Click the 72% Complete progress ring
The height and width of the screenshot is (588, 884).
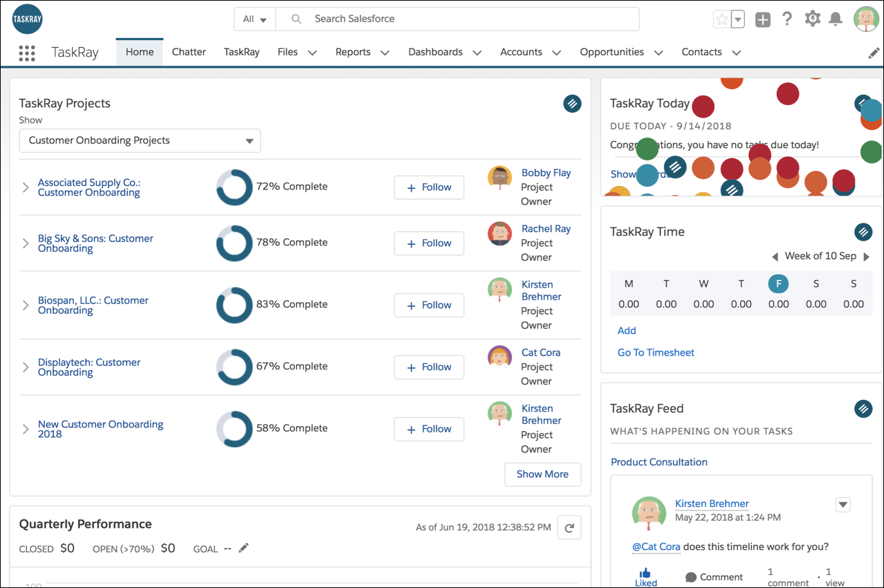tap(234, 187)
